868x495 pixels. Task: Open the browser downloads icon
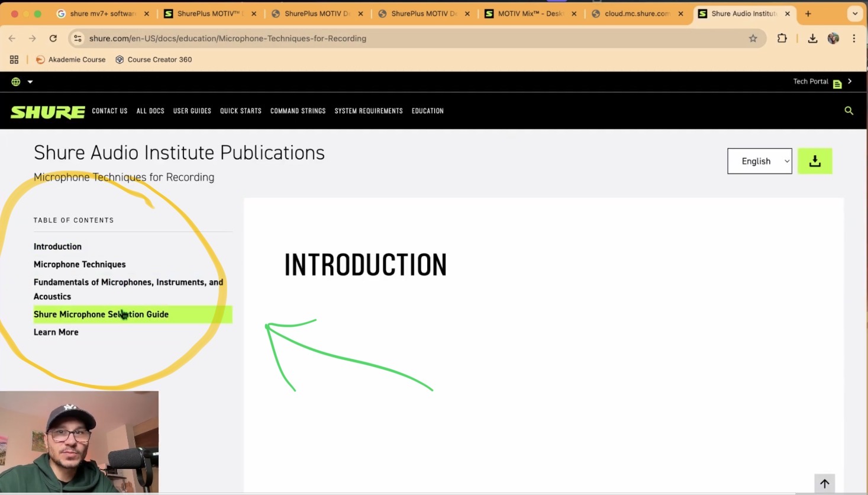click(x=812, y=38)
